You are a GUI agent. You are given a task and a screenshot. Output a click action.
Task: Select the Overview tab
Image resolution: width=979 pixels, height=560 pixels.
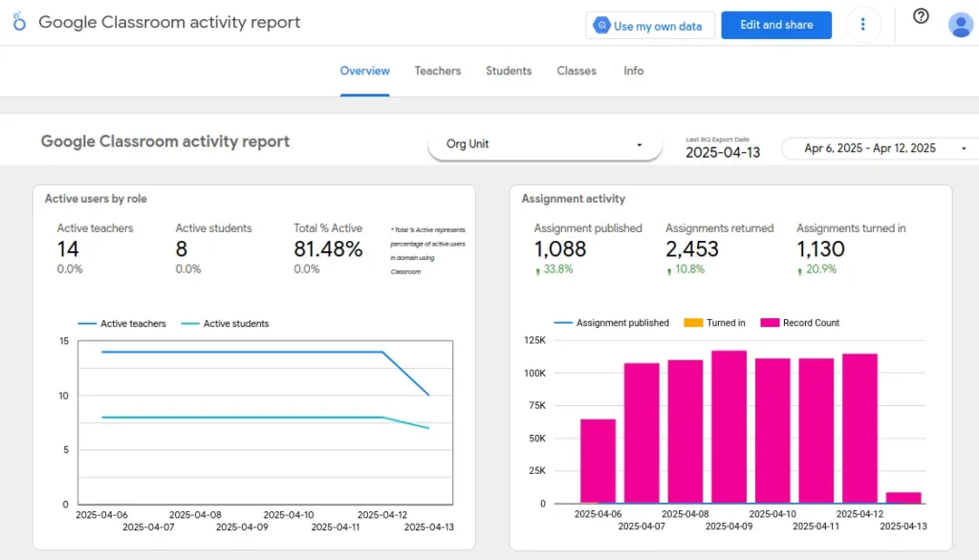pyautogui.click(x=364, y=71)
